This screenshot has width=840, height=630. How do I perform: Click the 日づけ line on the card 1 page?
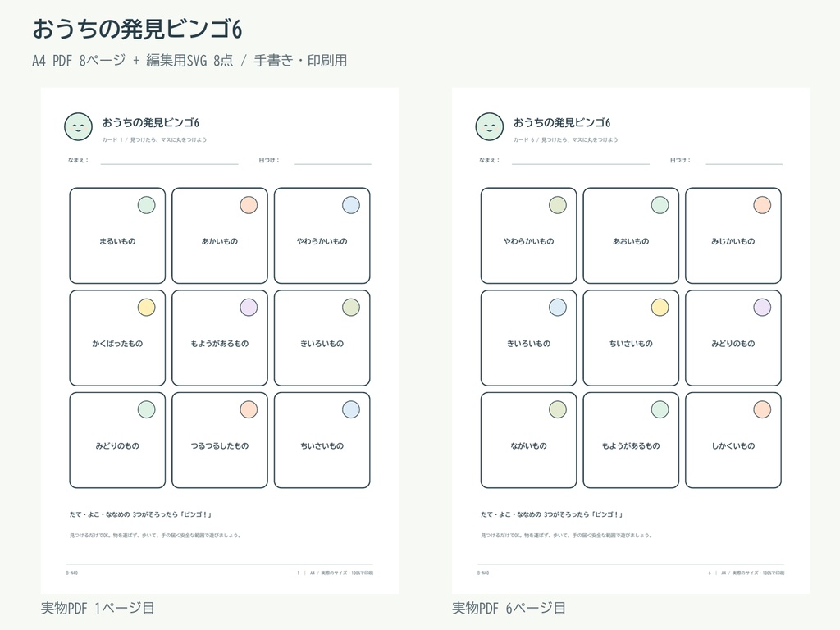pyautogui.click(x=333, y=163)
